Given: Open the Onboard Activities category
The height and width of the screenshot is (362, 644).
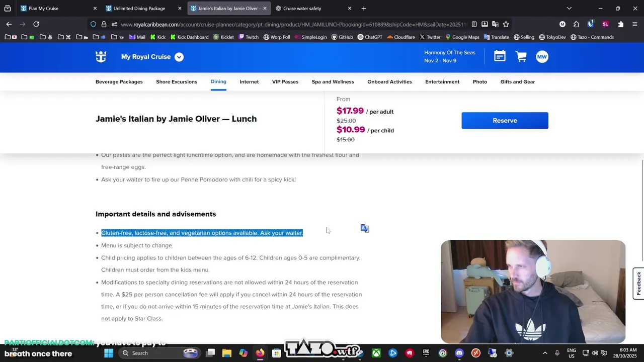Looking at the screenshot, I should click(x=389, y=82).
